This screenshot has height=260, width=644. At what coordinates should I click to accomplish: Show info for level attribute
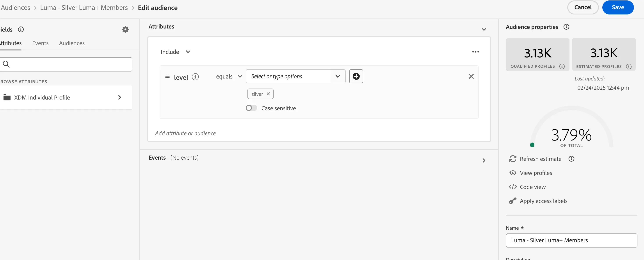[x=195, y=77]
